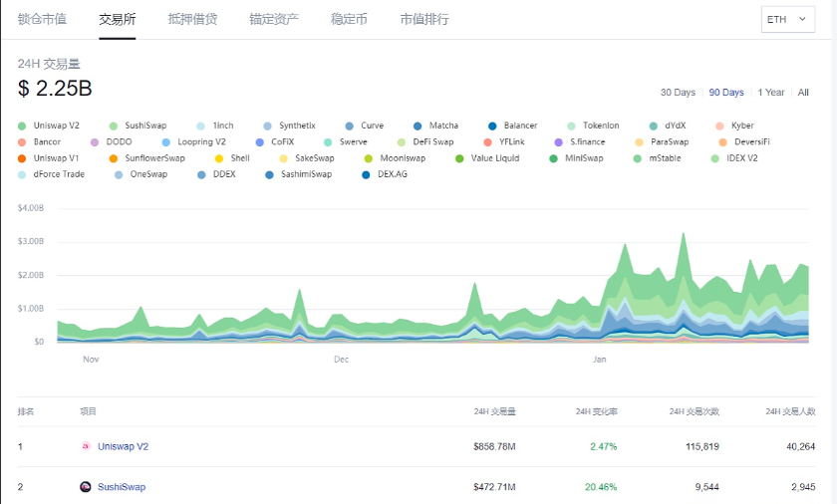Toggle Shell in the legend
The height and width of the screenshot is (504, 837).
[x=232, y=157]
